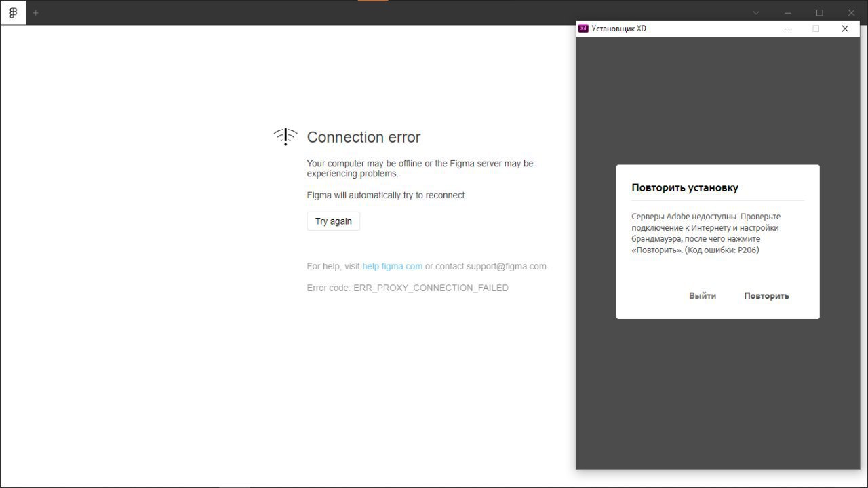
Task: Minimize the Установщик XD window
Action: point(787,29)
